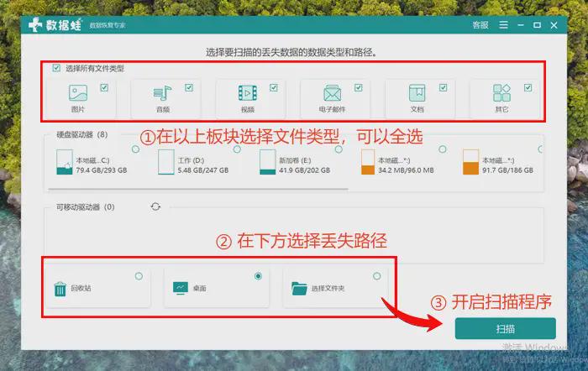The image size is (588, 371).
Task: Open 客服 customer service link
Action: coord(479,26)
